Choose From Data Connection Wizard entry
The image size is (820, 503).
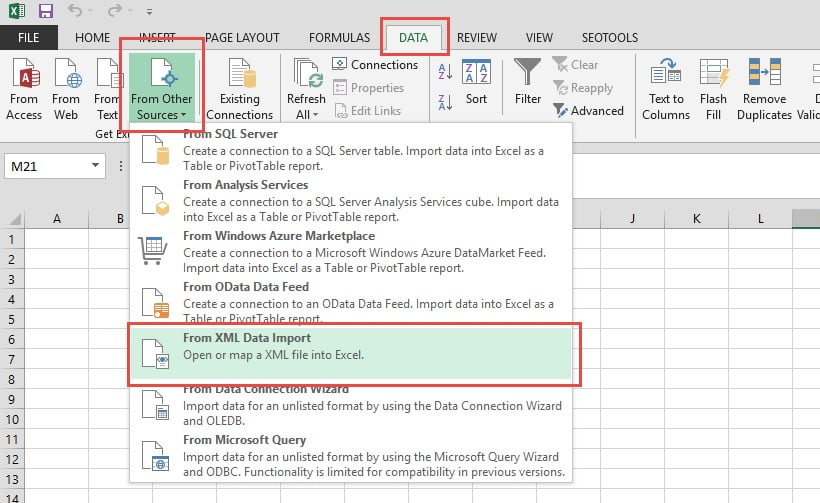click(351, 406)
